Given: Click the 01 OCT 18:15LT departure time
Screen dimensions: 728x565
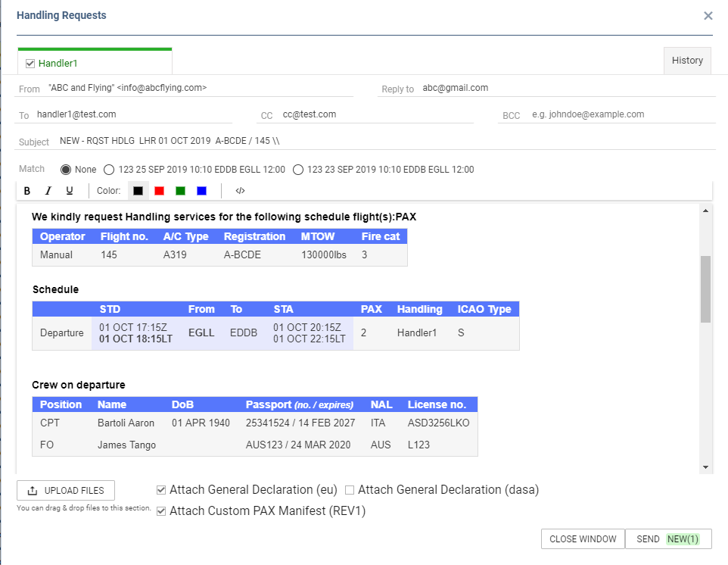Looking at the screenshot, I should [135, 339].
